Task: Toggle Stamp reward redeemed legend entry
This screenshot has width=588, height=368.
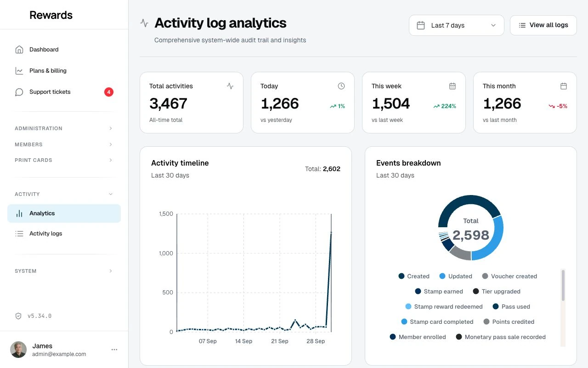Action: pyautogui.click(x=444, y=307)
